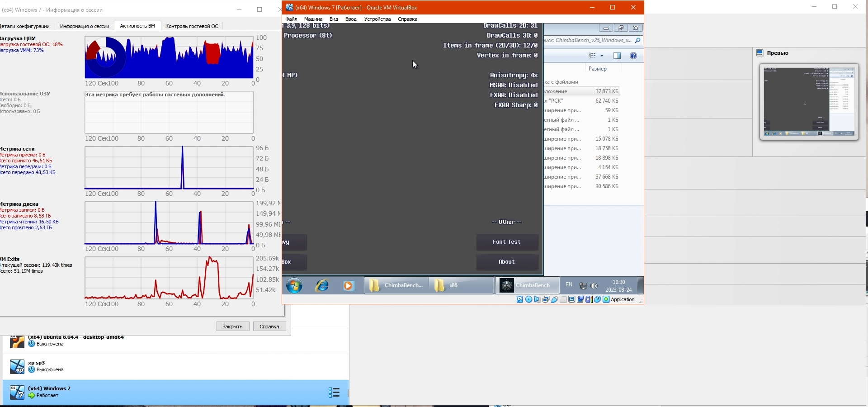Open the Ввод menu
Screen dimensions: 868x407
point(351,19)
